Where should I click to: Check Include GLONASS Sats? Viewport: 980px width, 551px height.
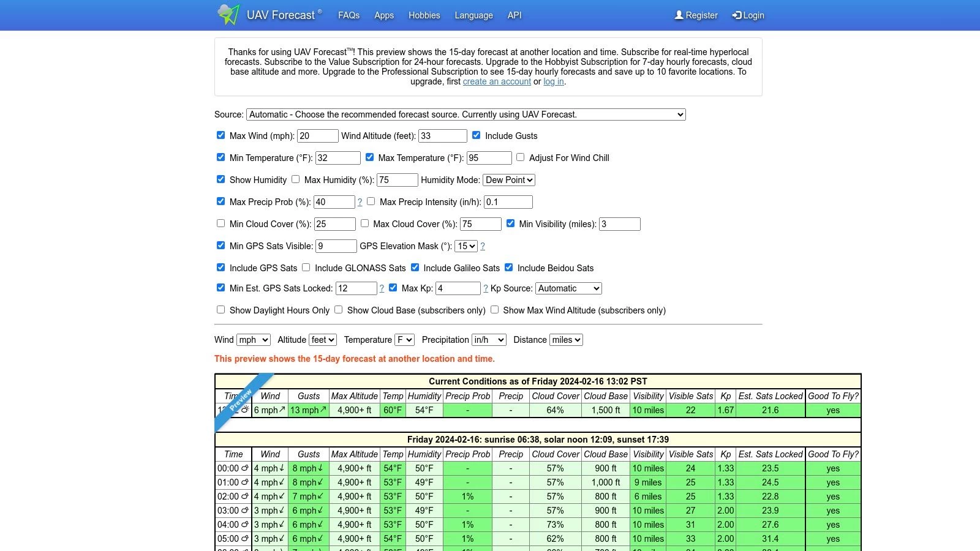coord(306,268)
